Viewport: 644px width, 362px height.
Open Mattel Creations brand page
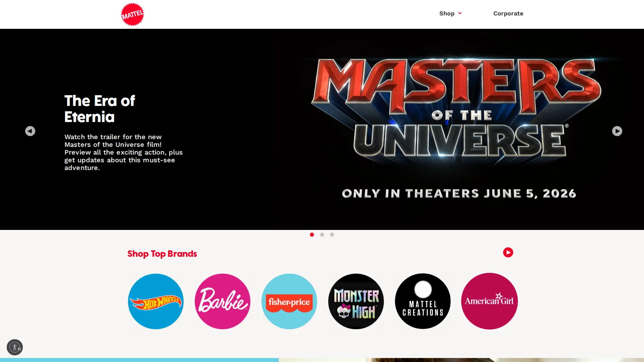tap(423, 301)
